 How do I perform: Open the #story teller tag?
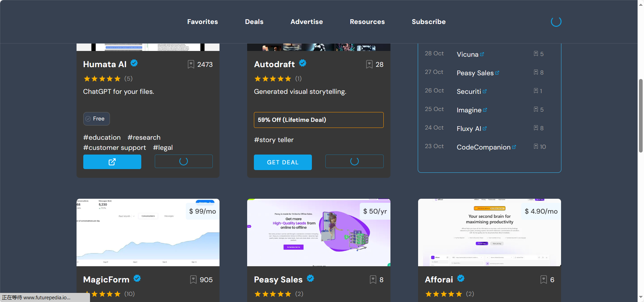click(274, 140)
